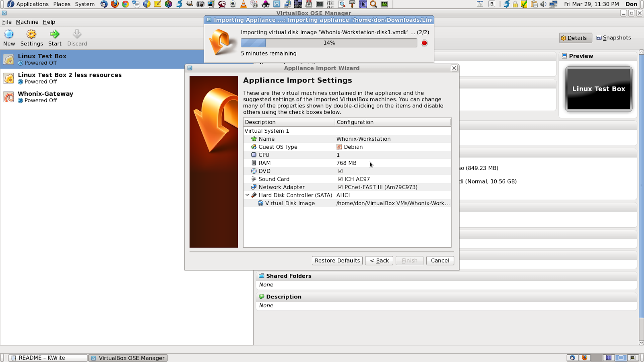
Task: Click the Description column header
Action: coord(289,122)
